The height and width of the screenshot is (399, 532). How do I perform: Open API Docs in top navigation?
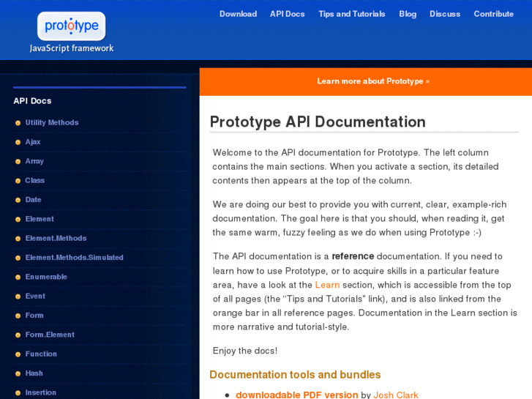(288, 14)
